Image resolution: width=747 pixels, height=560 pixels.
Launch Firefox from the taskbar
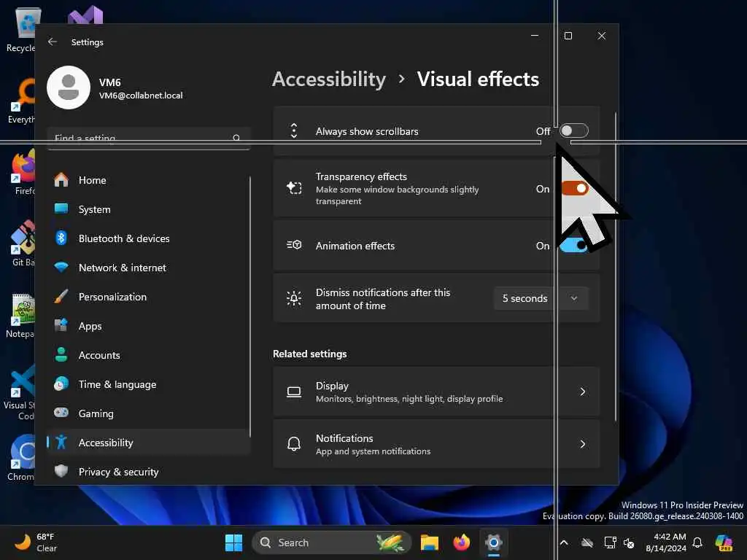(x=461, y=542)
